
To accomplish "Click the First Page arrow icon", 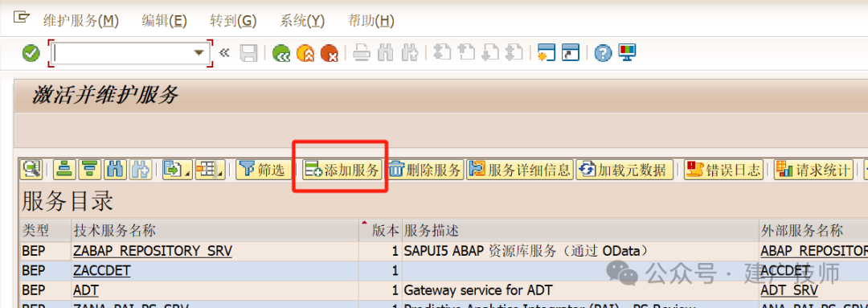I will [x=442, y=52].
